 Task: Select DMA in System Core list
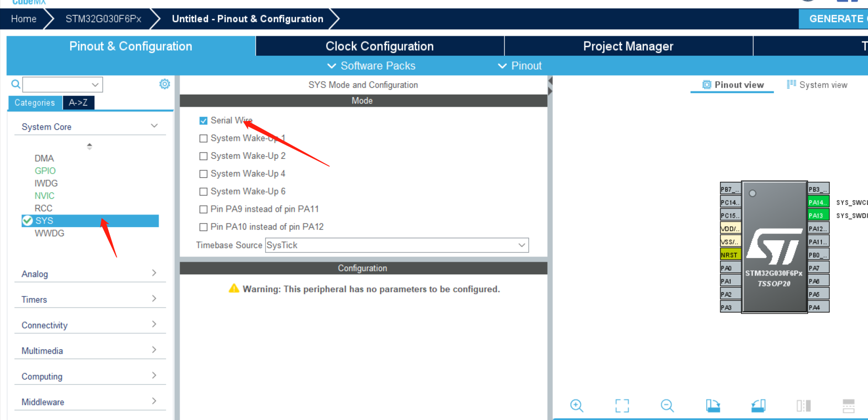[x=44, y=158]
